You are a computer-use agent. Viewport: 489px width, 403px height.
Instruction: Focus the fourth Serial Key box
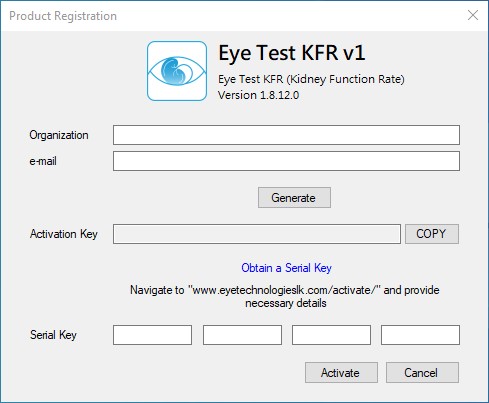pos(420,335)
